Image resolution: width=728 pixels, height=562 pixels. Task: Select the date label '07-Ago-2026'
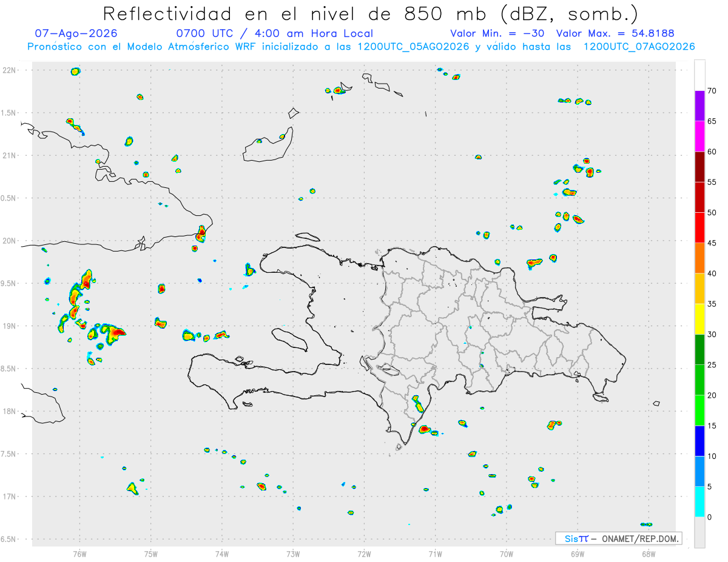76,33
